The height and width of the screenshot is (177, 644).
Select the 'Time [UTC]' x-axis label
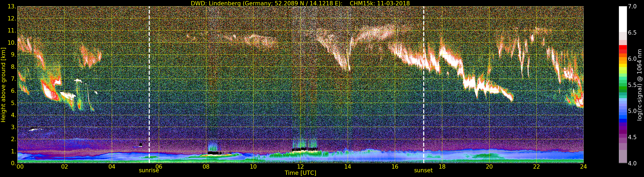click(x=300, y=173)
